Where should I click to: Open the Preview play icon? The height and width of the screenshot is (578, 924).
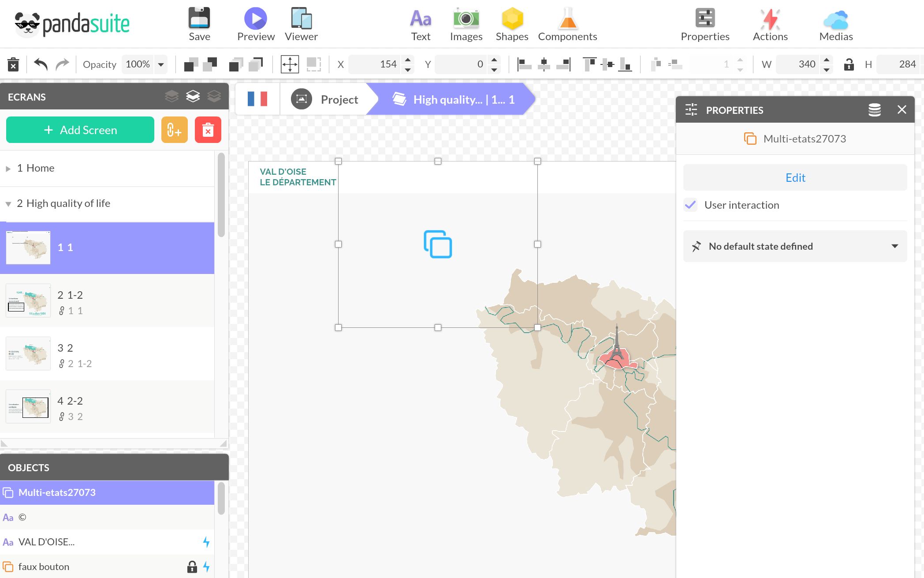pos(256,19)
